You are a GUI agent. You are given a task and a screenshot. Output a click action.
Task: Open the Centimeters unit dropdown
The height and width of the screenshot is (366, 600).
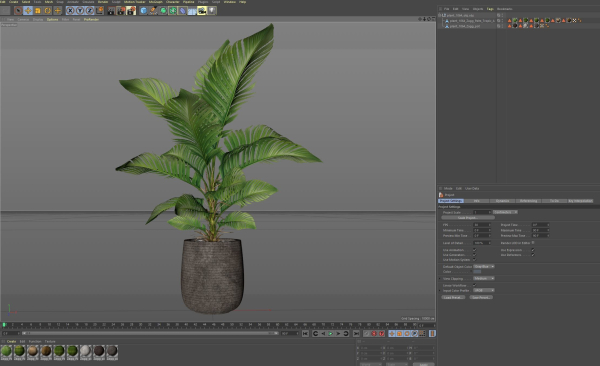point(505,212)
